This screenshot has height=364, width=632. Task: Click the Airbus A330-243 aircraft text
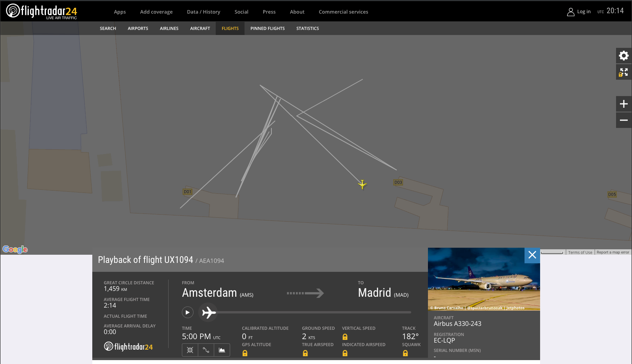click(458, 324)
